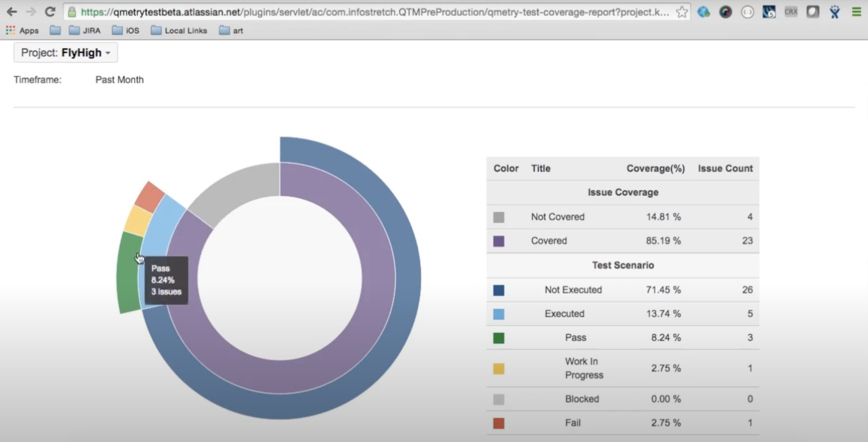
Task: Click the Work In Progress yellow swatch
Action: 499,369
